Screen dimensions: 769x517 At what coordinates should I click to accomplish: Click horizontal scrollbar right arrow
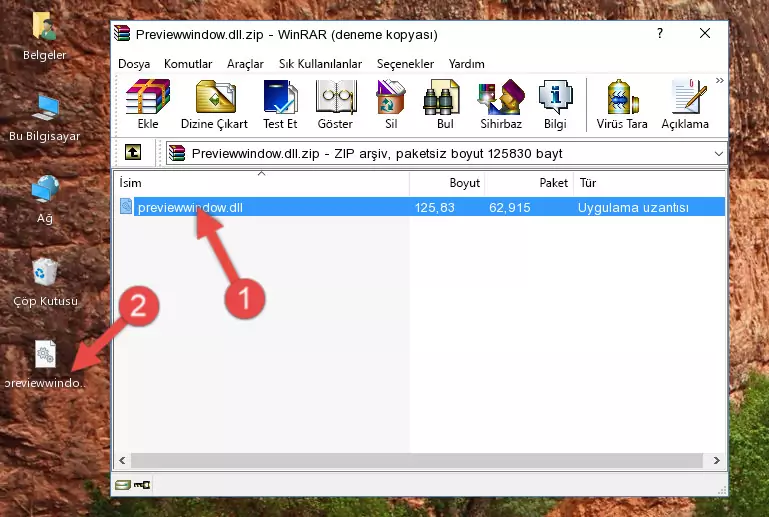(x=717, y=460)
